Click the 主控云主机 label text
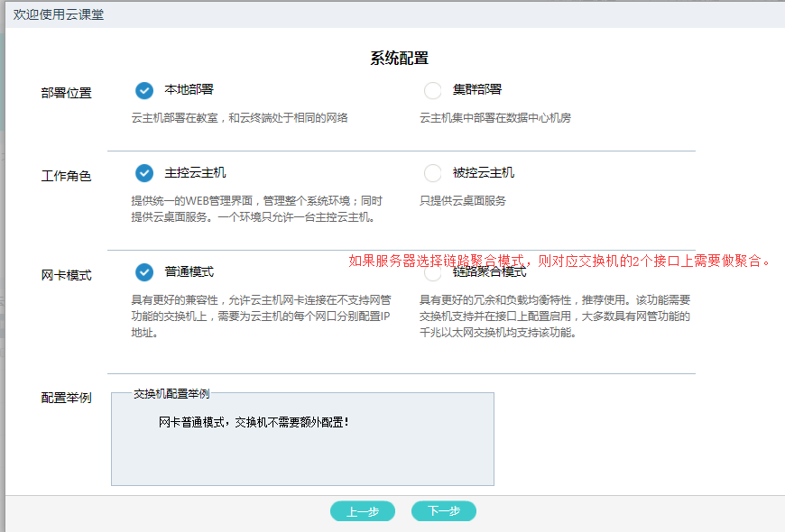The image size is (785, 532). (x=195, y=173)
